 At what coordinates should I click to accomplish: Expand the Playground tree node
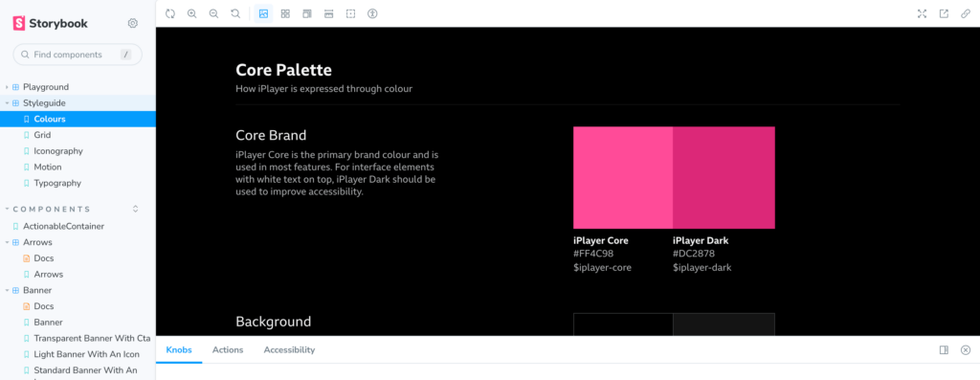pos(8,87)
